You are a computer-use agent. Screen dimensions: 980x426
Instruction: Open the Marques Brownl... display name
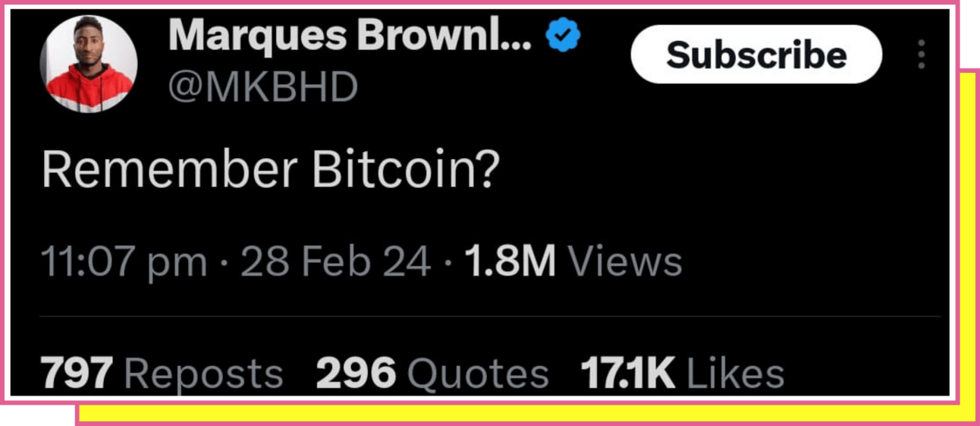tap(350, 35)
